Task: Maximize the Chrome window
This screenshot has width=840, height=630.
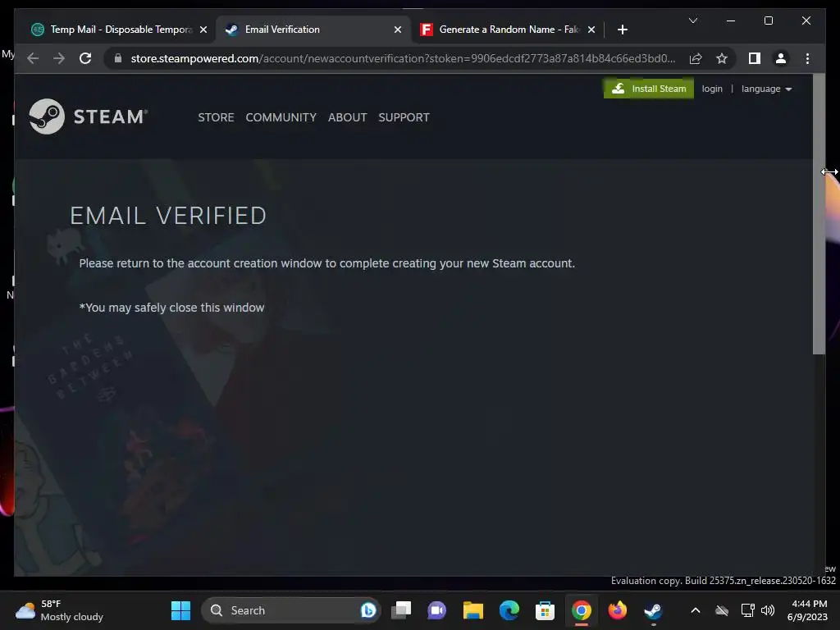Action: click(x=768, y=21)
